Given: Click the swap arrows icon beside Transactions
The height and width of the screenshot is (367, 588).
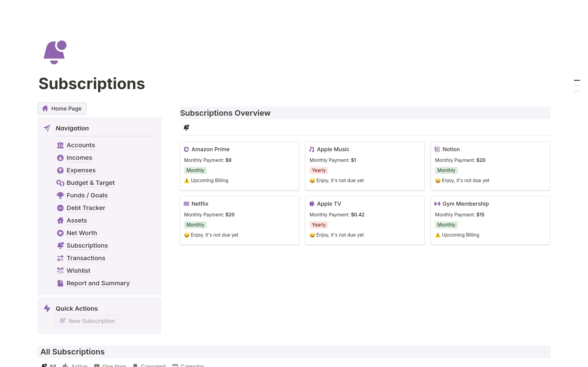Looking at the screenshot, I should coord(60,258).
